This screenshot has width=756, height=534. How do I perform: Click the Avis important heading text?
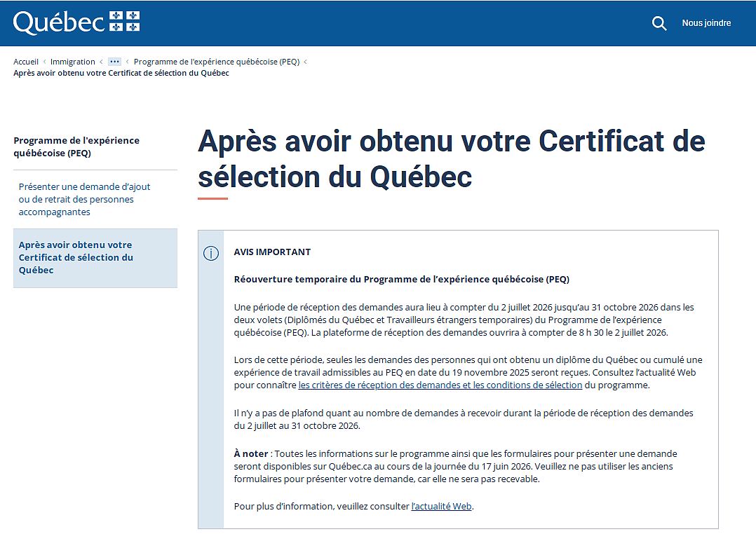pyautogui.click(x=272, y=252)
